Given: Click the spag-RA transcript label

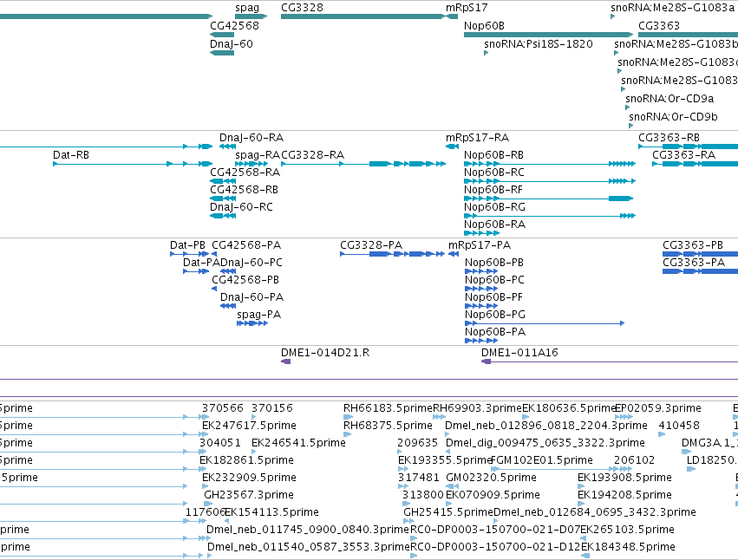Looking at the screenshot, I should (258, 155).
